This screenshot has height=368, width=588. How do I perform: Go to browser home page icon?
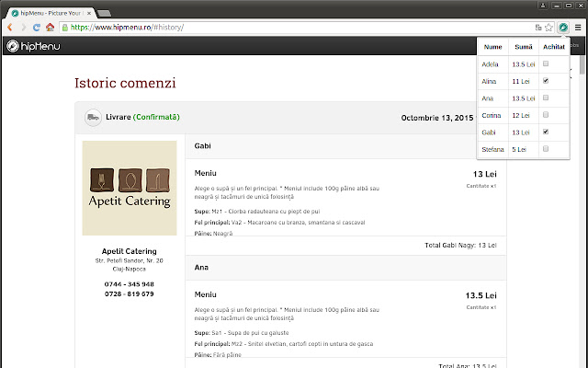50,27
